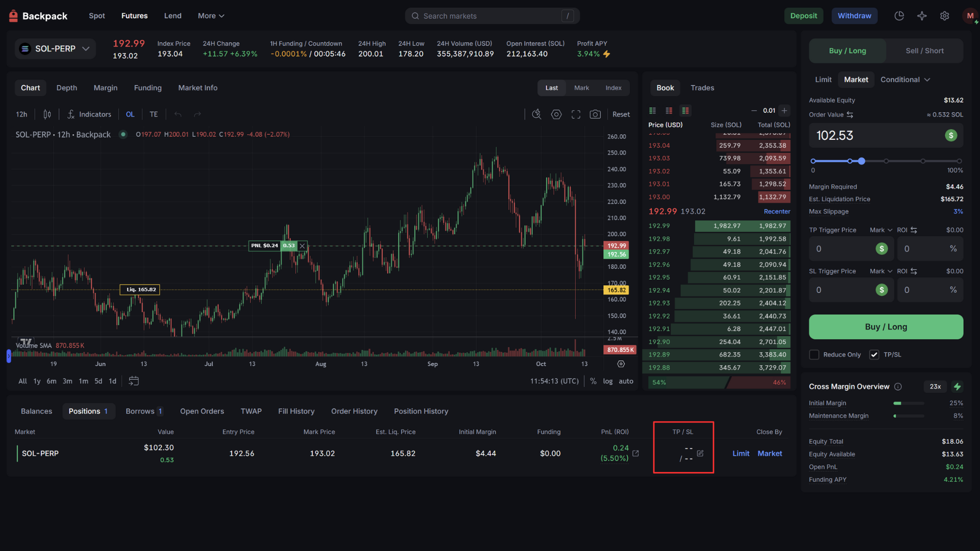The width and height of the screenshot is (980, 551).
Task: Uncheck the TP/SL checkbox
Action: (874, 355)
